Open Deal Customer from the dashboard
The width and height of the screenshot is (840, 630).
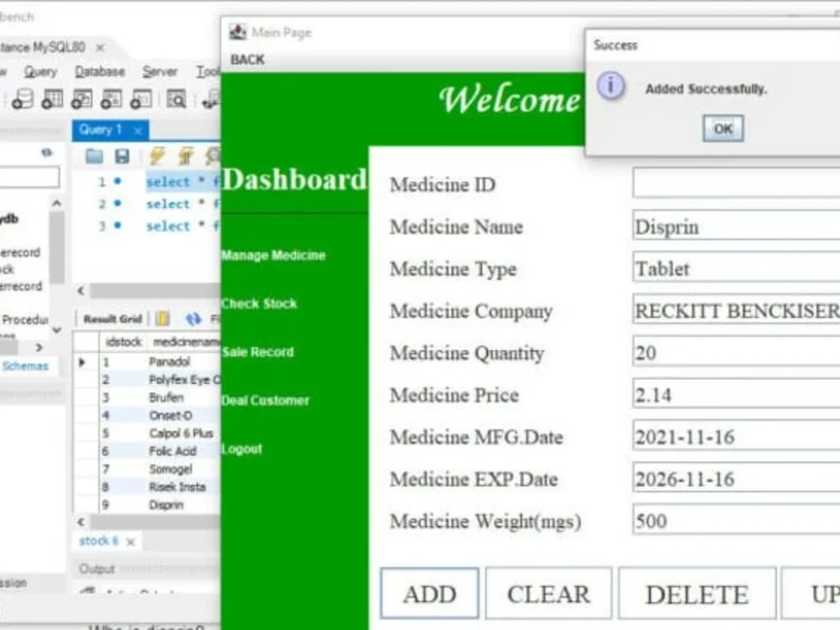click(x=265, y=400)
